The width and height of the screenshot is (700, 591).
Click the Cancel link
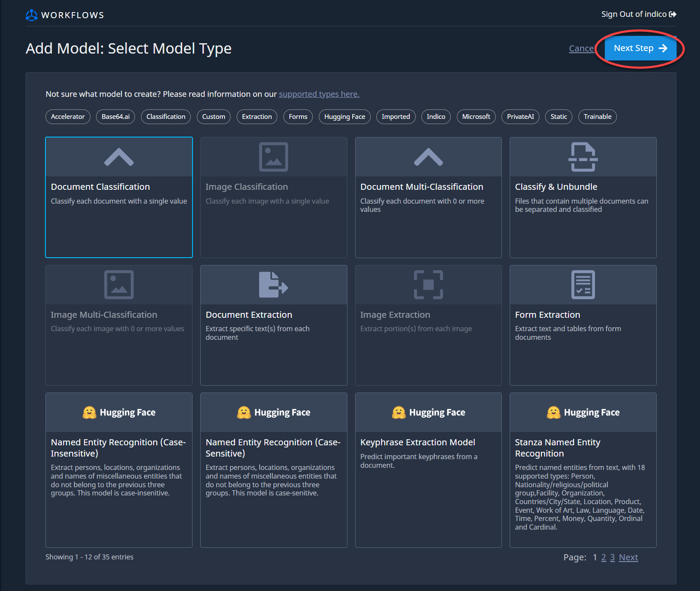click(582, 48)
